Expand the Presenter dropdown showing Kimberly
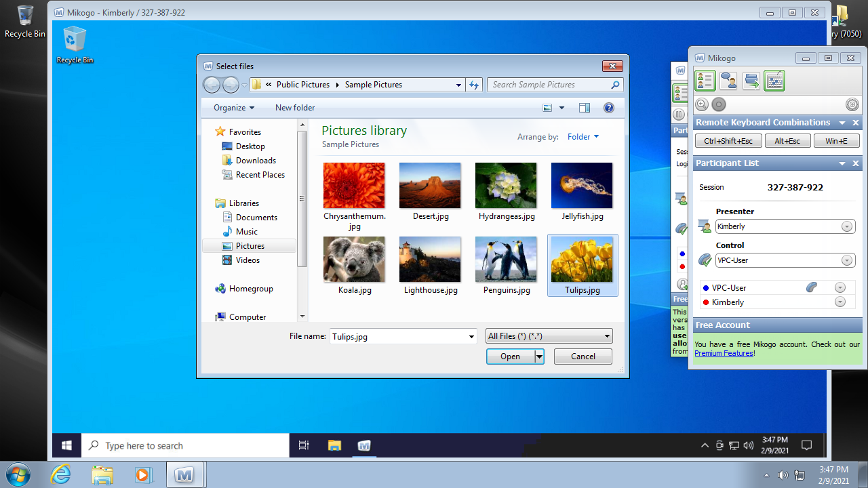 [847, 226]
